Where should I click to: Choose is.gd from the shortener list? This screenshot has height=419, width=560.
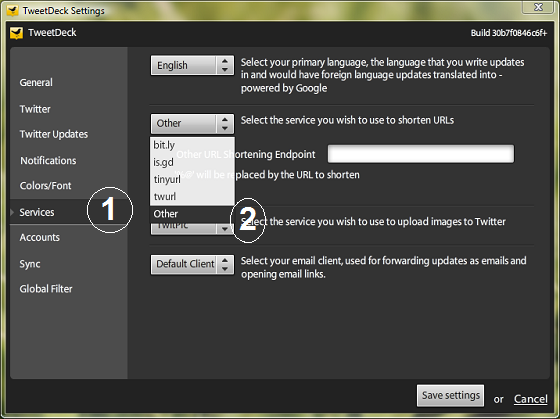pos(192,162)
